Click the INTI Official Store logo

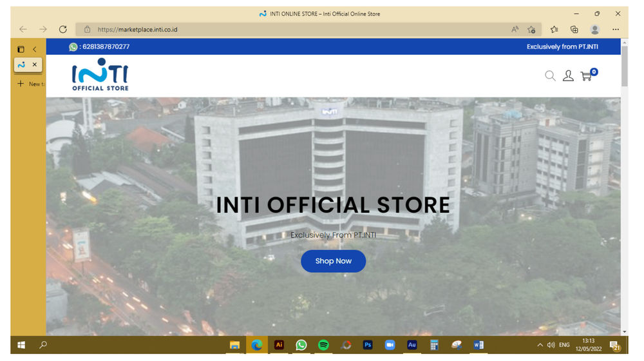[x=100, y=74]
